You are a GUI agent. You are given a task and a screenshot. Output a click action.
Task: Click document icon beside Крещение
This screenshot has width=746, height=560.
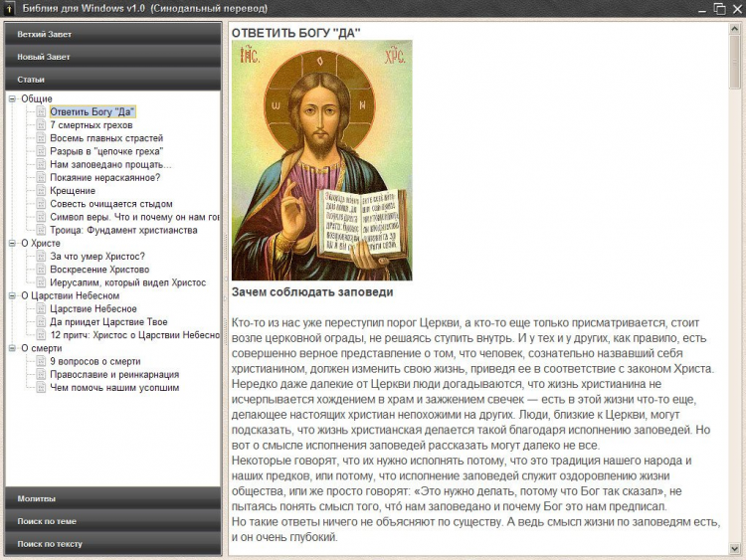pyautogui.click(x=42, y=191)
